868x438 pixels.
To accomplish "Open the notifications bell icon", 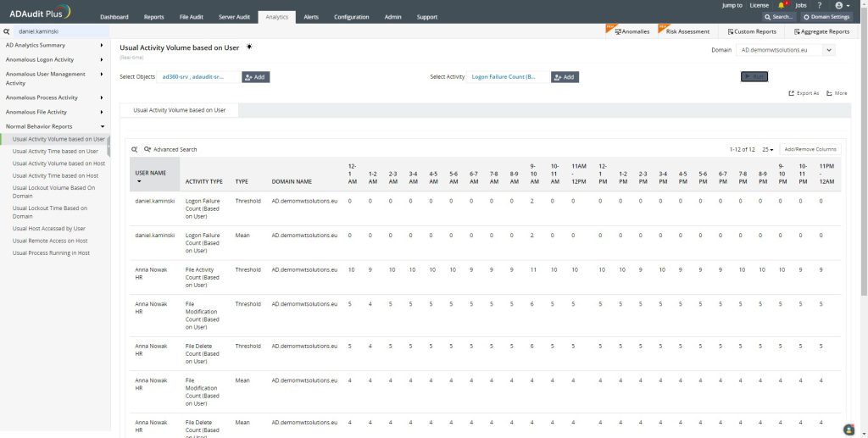I will click(x=781, y=5).
